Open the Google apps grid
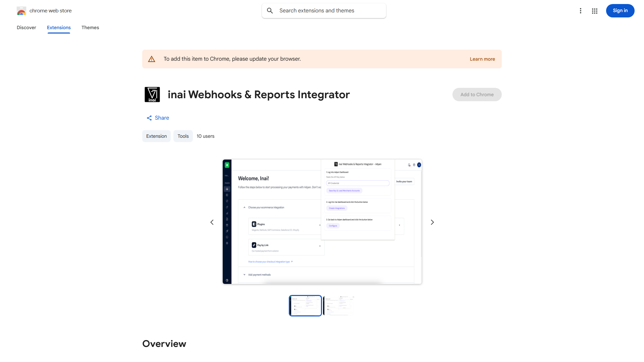The image size is (644, 362). tap(594, 11)
